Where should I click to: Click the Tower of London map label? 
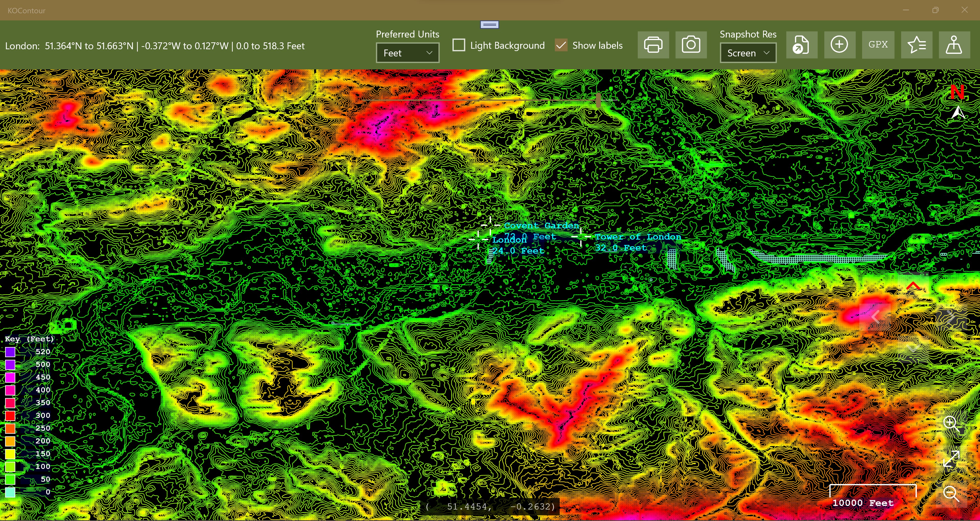pos(638,237)
